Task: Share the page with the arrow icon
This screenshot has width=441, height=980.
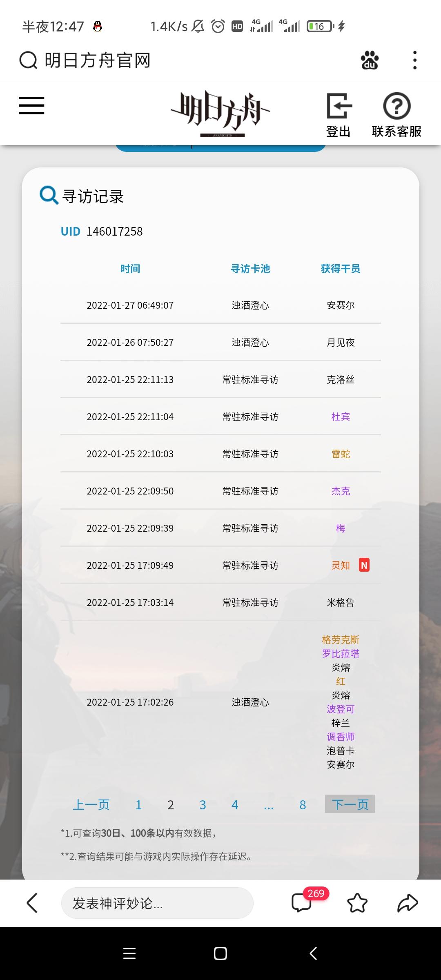Action: [x=408, y=903]
